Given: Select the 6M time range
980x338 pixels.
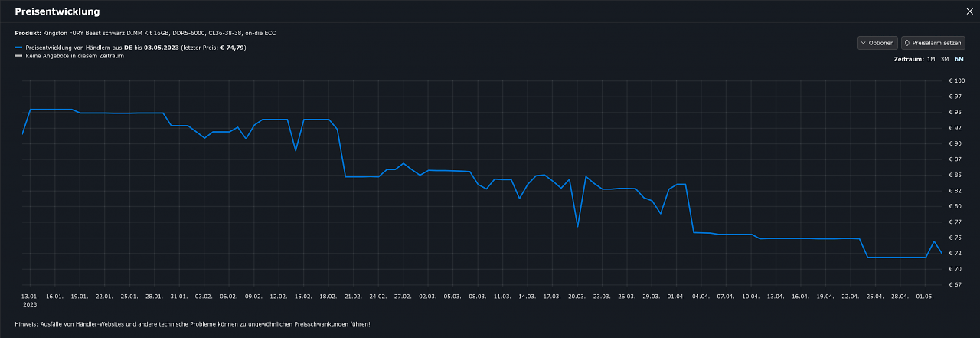Looking at the screenshot, I should (959, 59).
